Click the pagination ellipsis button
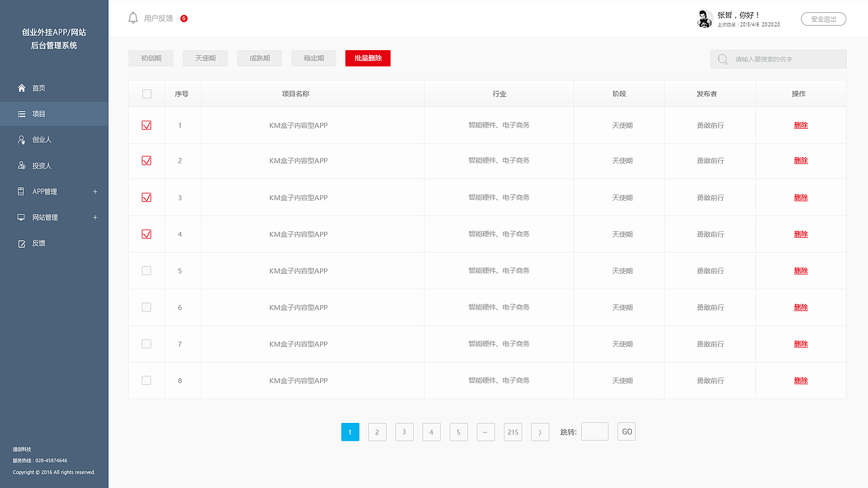Viewport: 868px width, 488px height. click(x=486, y=432)
